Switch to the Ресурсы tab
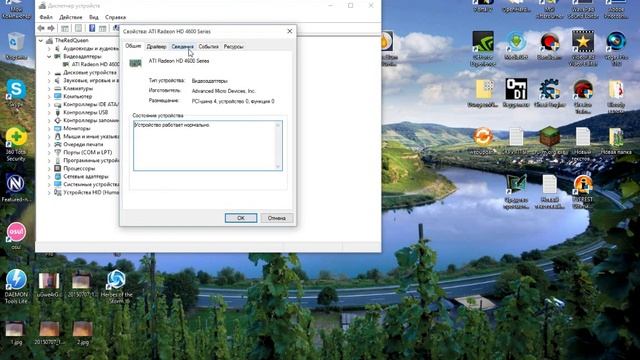This screenshot has height=360, width=640. click(x=233, y=47)
